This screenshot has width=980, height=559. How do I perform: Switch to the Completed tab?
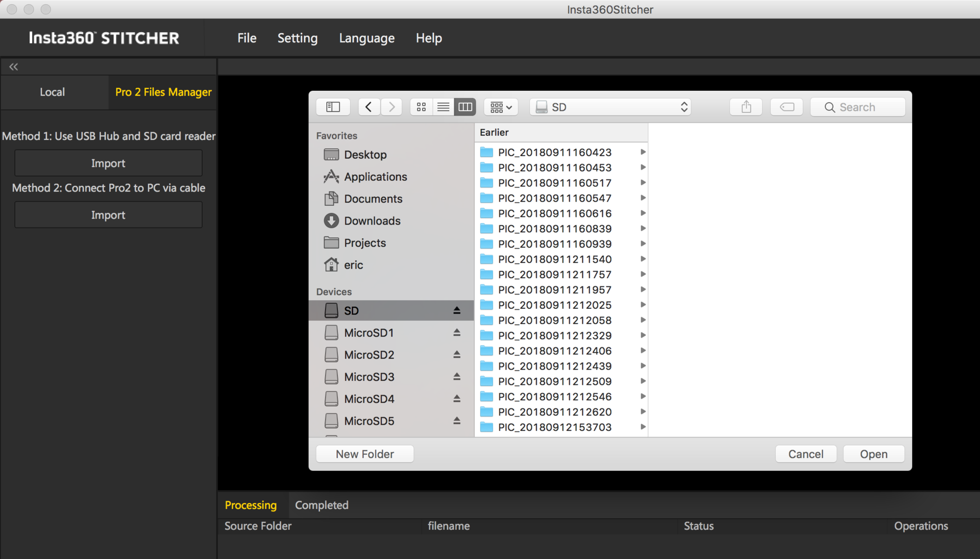click(322, 505)
